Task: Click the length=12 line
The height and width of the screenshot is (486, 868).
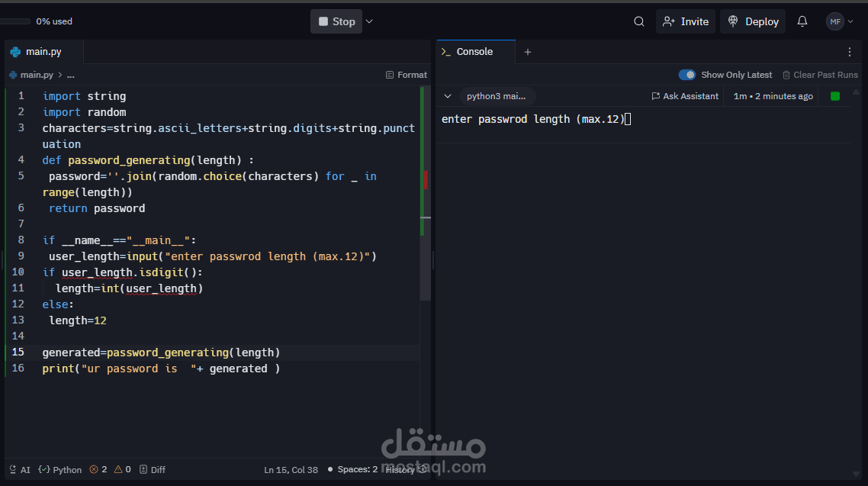Action: click(x=78, y=320)
